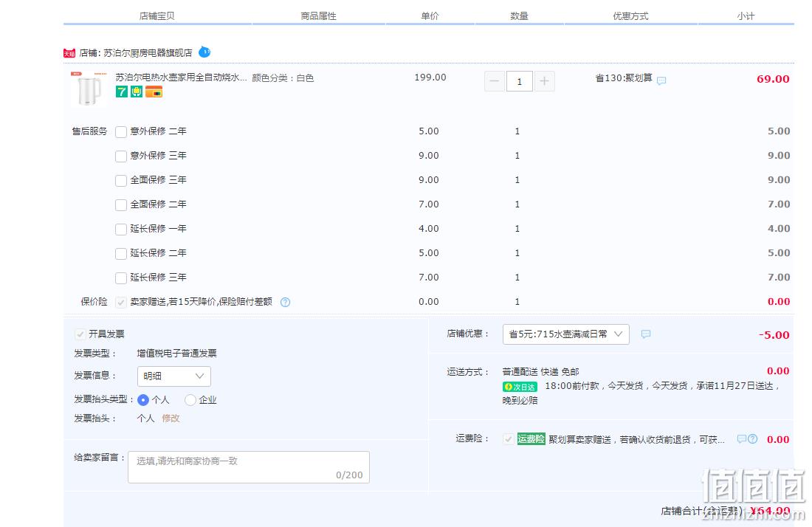Click the 商品属性 column header
The height and width of the screenshot is (527, 812).
(x=318, y=16)
